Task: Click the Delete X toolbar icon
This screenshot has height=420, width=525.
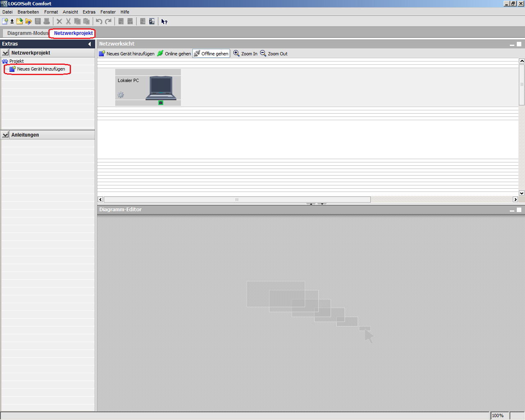Action: 59,21
